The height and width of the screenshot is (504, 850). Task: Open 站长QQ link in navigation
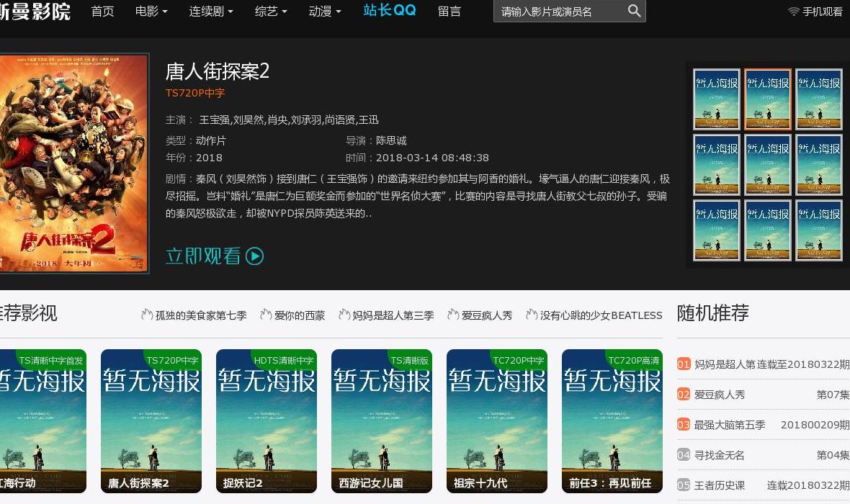(390, 10)
